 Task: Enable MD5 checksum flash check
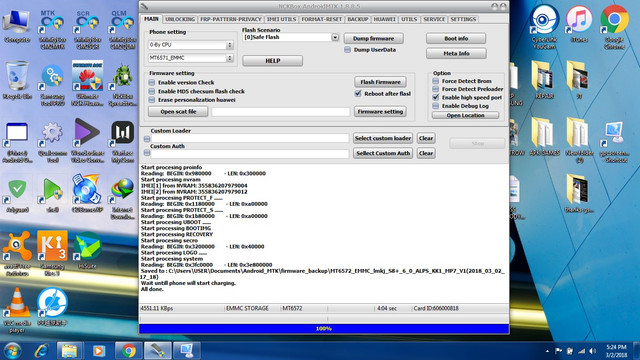point(151,91)
